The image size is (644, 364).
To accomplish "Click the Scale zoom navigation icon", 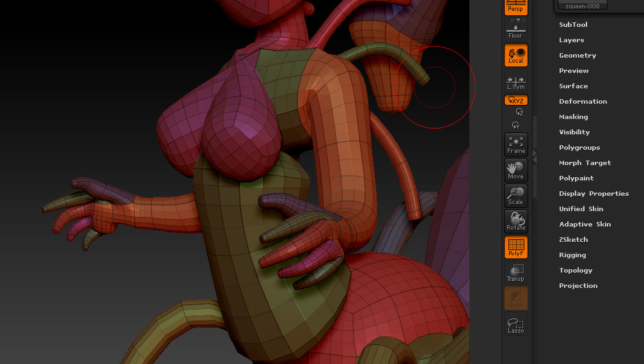I will [x=516, y=196].
